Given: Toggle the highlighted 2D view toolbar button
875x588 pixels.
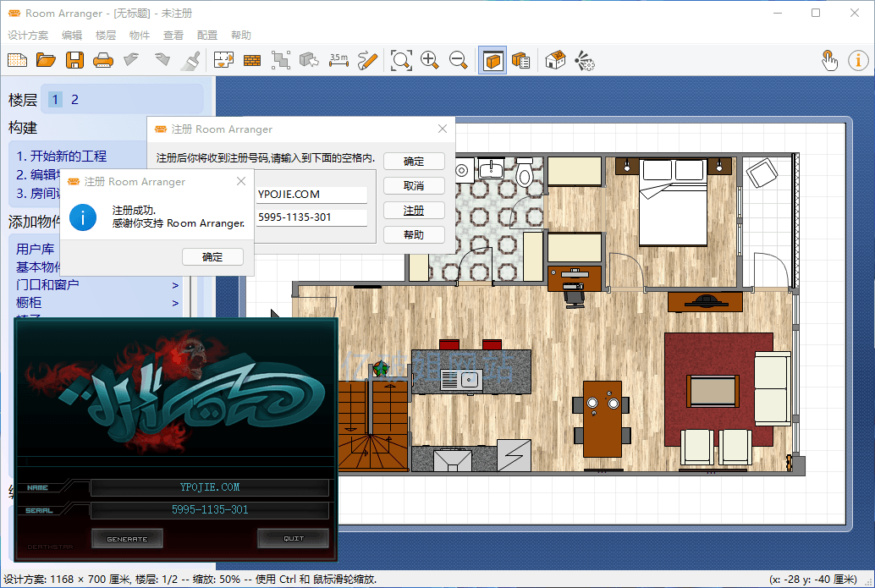Looking at the screenshot, I should (493, 60).
